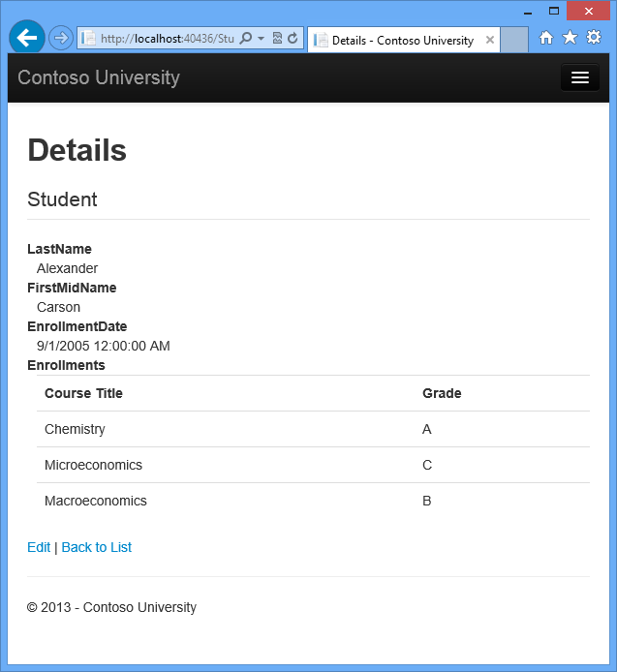
Task: Click the Back to List link
Action: tap(97, 547)
